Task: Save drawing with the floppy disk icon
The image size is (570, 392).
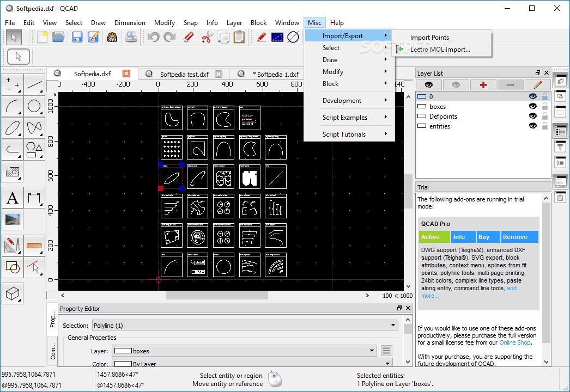Action: tap(77, 37)
